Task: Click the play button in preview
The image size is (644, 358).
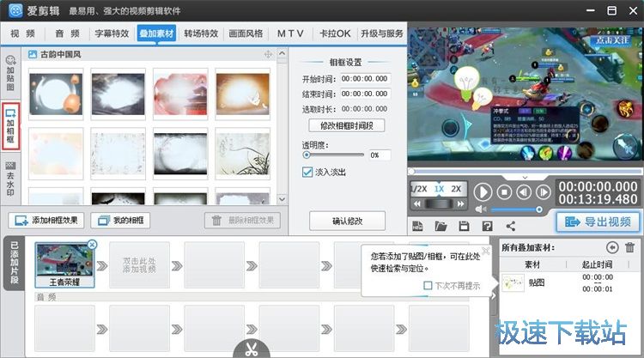Action: coord(483,192)
